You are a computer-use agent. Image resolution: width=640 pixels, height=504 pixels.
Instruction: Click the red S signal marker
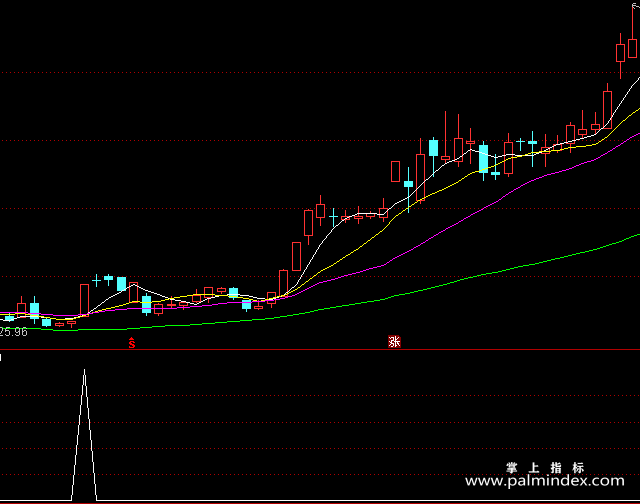[x=131, y=343]
